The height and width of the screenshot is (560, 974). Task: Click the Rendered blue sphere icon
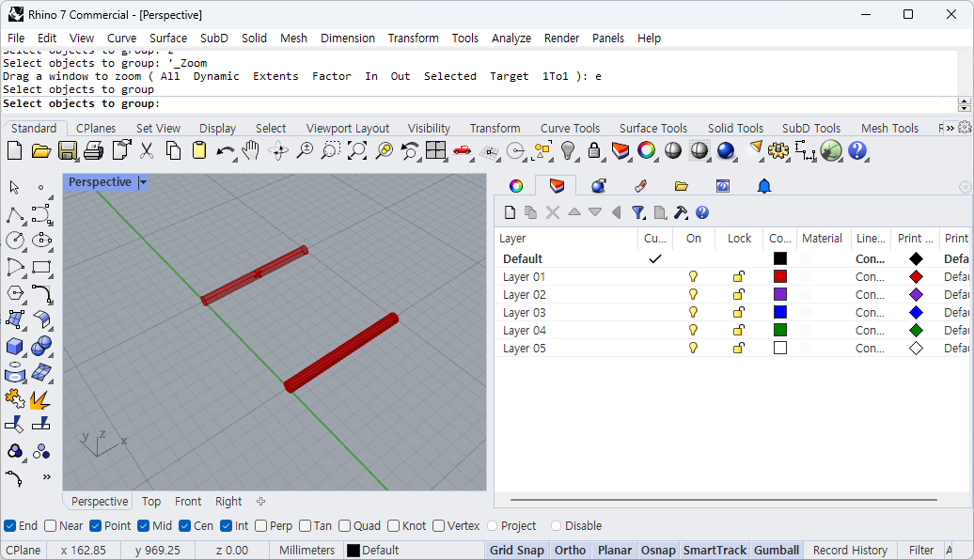point(726,151)
